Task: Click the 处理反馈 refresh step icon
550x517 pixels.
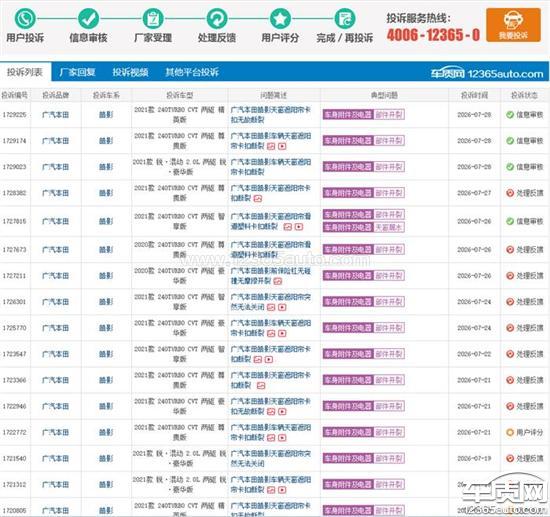Action: (x=216, y=19)
